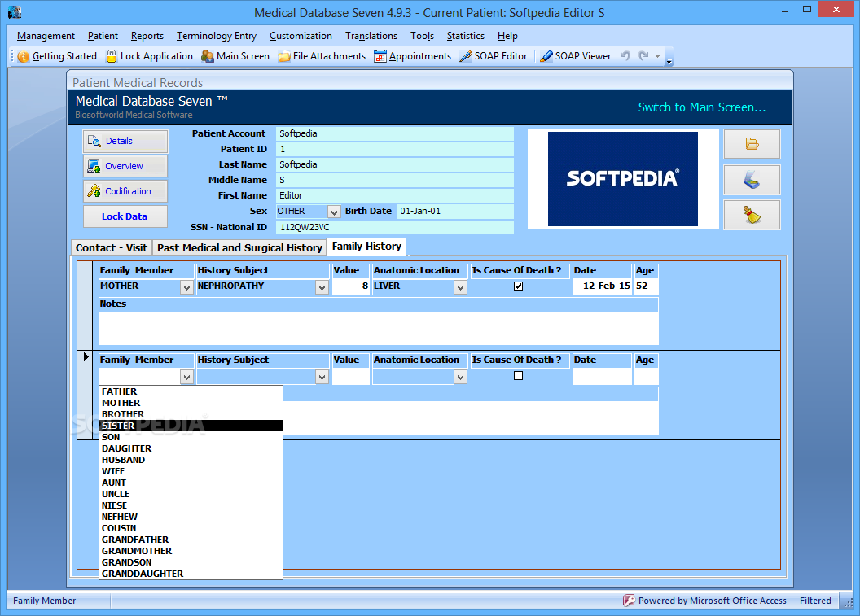
Task: Click application icon in title bar
Action: click(x=15, y=12)
